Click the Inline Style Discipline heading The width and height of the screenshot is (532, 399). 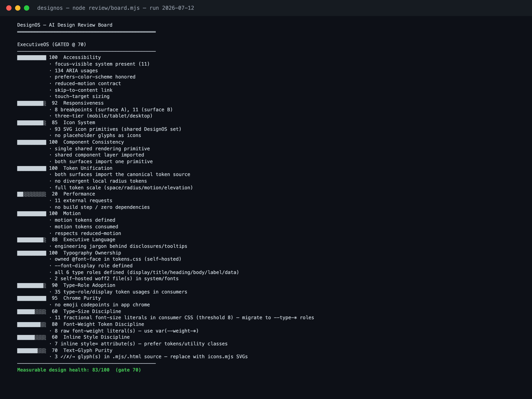[x=96, y=337]
